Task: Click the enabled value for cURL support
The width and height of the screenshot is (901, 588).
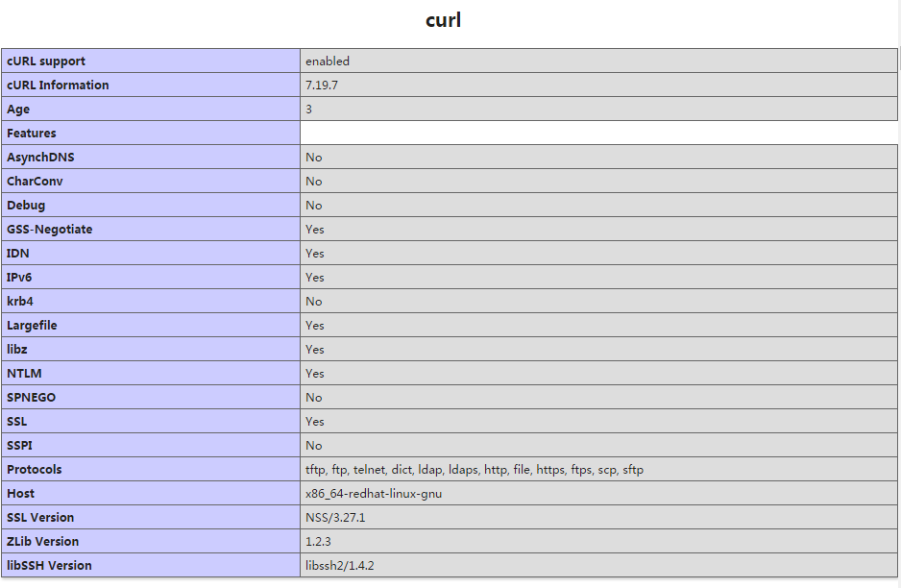Action: pyautogui.click(x=327, y=61)
